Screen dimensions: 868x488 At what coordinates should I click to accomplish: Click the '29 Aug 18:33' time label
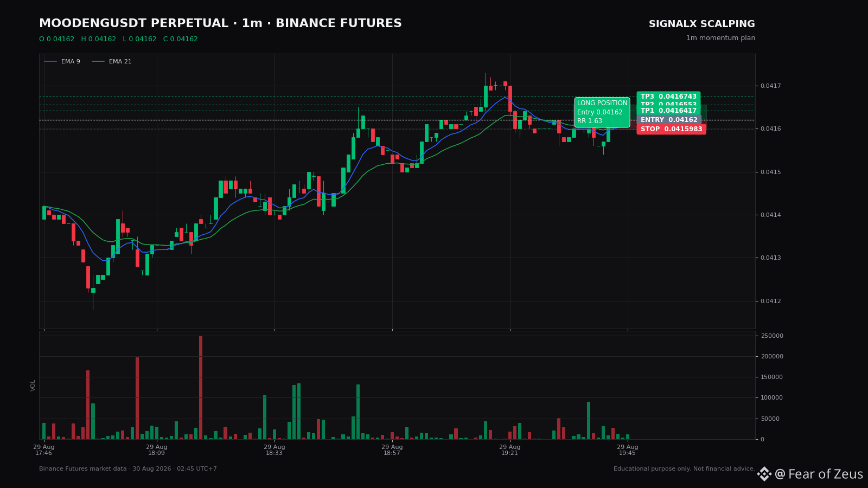tap(275, 450)
